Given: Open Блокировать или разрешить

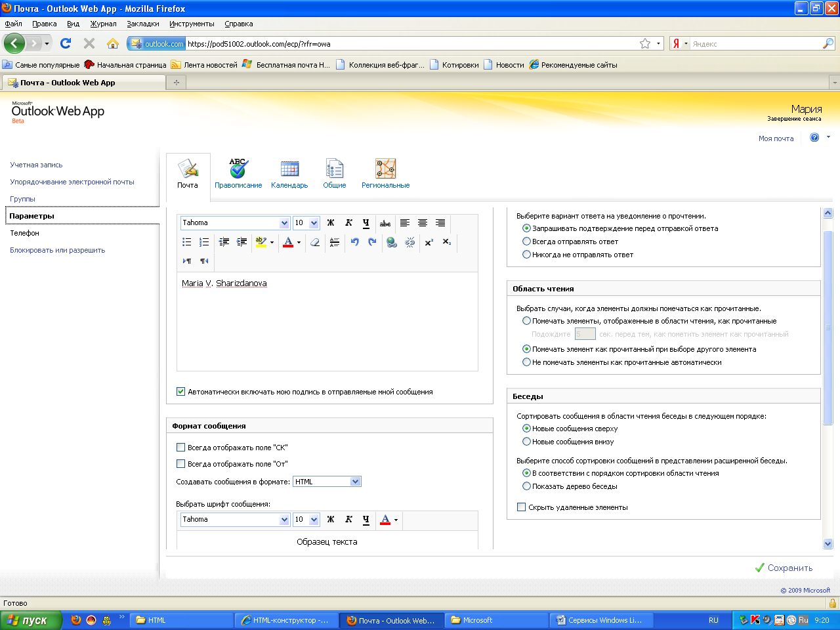Looking at the screenshot, I should point(57,250).
